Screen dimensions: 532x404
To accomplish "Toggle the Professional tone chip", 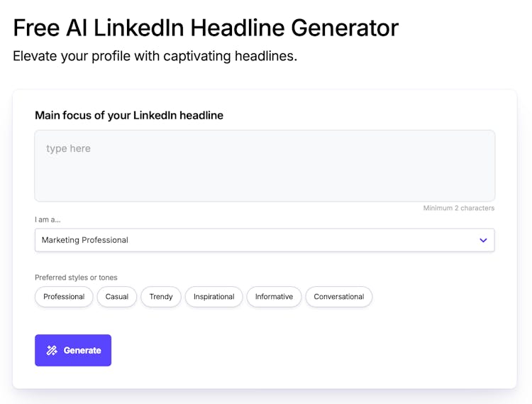I will point(64,297).
